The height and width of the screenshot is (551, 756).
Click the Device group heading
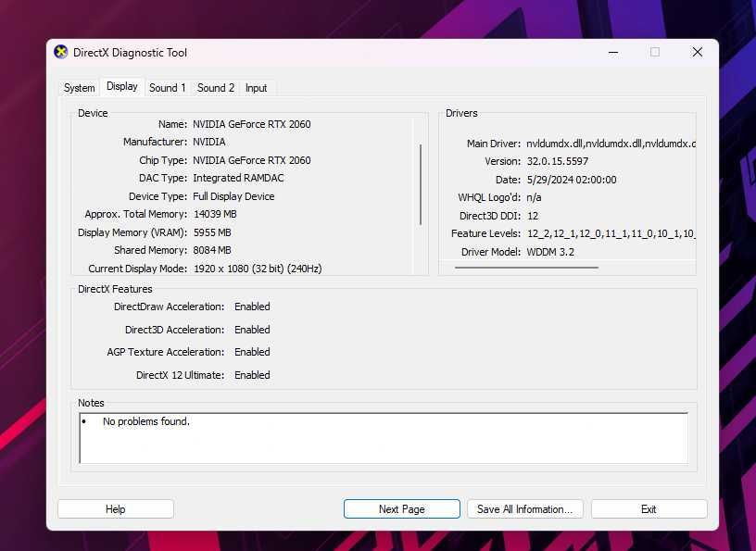click(93, 113)
